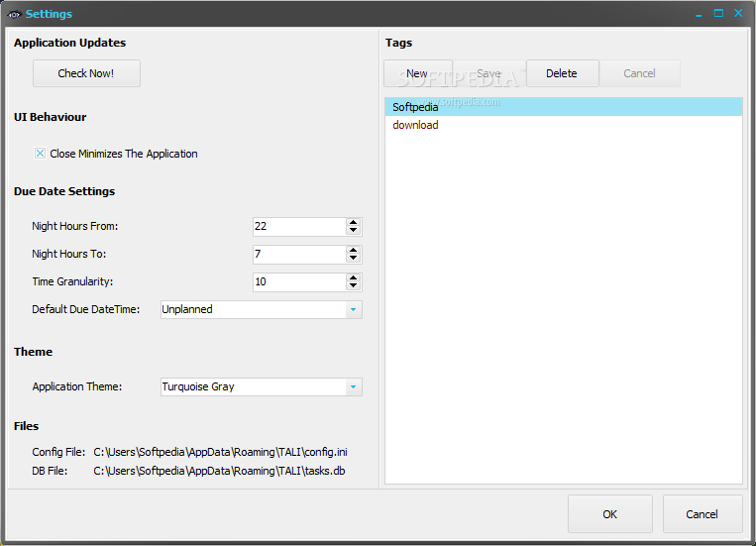Increase Night Hours From with up arrow
This screenshot has height=546, width=756.
[354, 222]
